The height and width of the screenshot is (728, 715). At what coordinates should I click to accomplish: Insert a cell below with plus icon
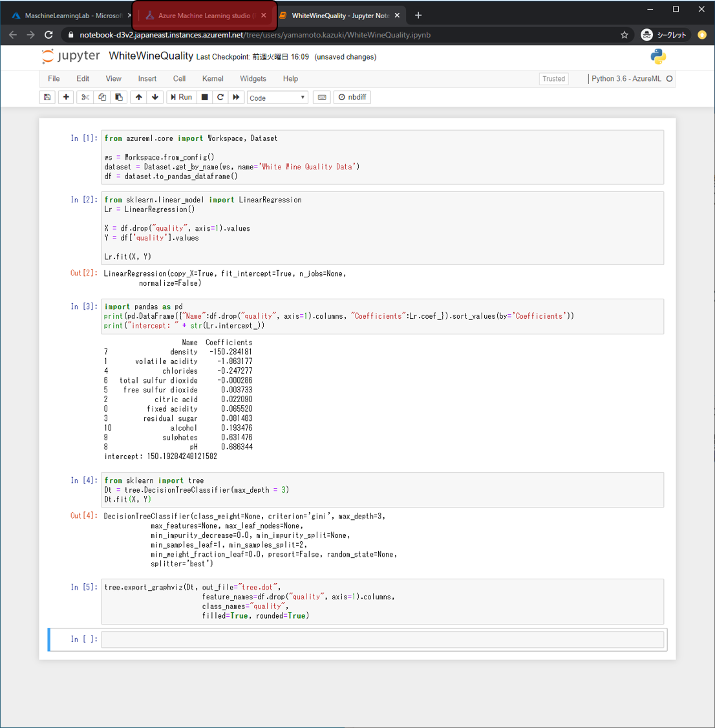tap(66, 97)
